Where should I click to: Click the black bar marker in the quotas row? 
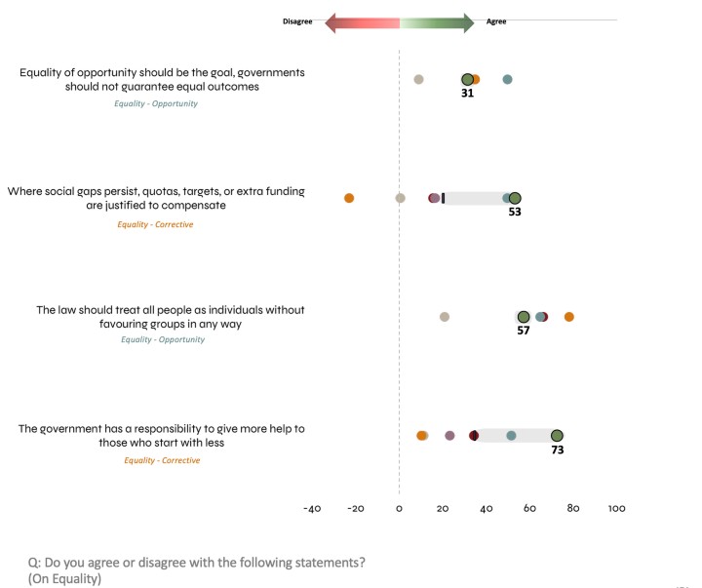444,198
